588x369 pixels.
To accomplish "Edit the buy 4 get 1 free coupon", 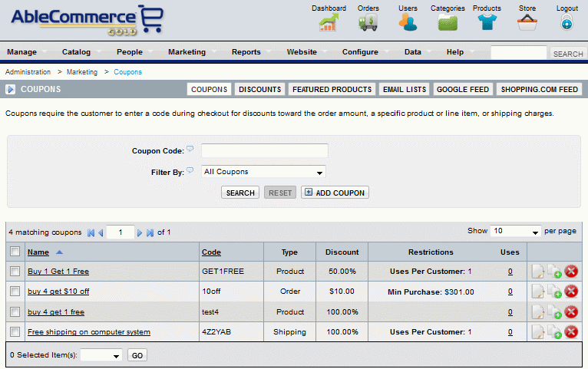I will click(538, 311).
